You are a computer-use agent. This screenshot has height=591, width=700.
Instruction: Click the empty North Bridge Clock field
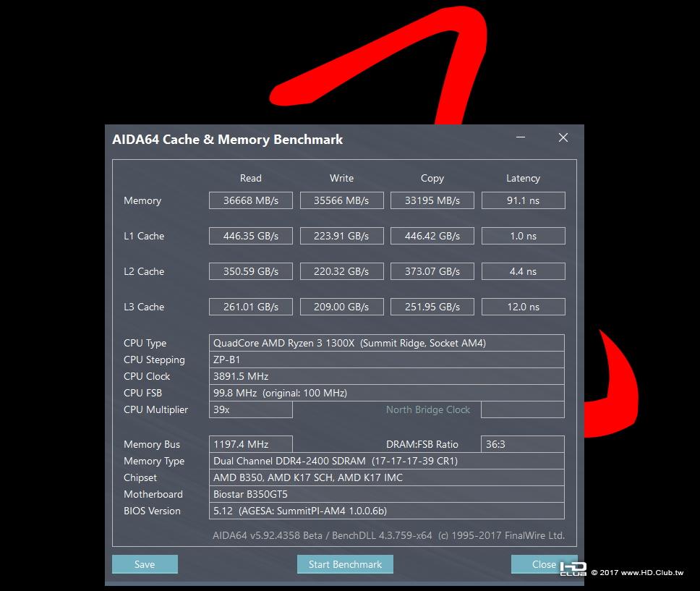[x=523, y=409]
